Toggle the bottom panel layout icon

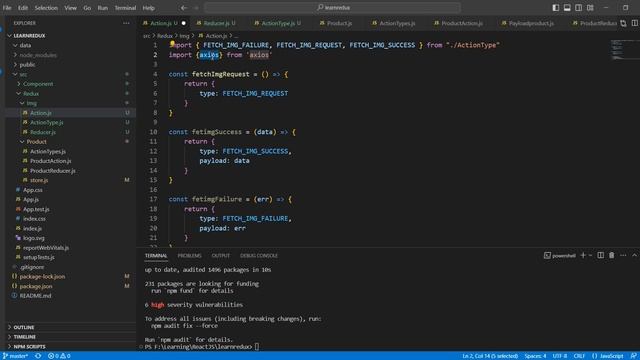(567, 8)
